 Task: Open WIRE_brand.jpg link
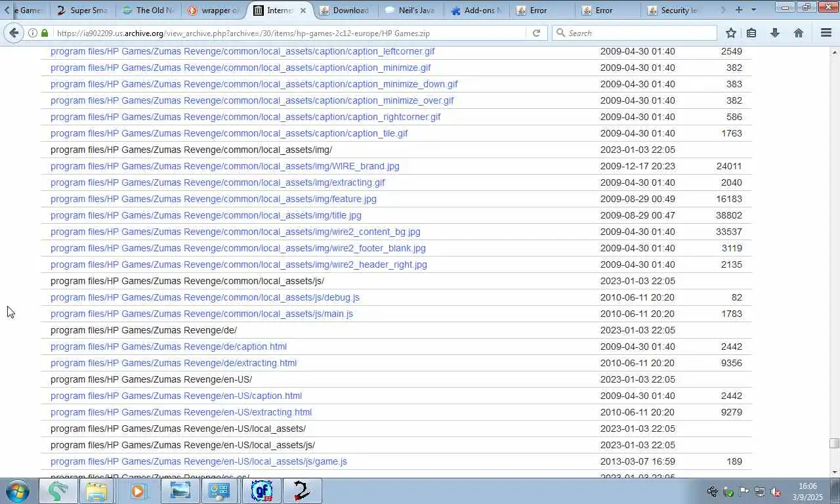pyautogui.click(x=225, y=166)
